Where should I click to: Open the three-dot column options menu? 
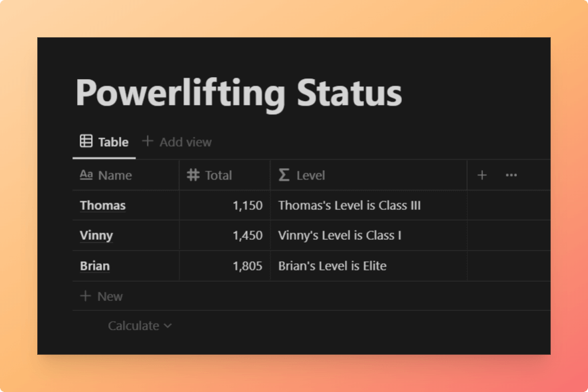tap(511, 175)
